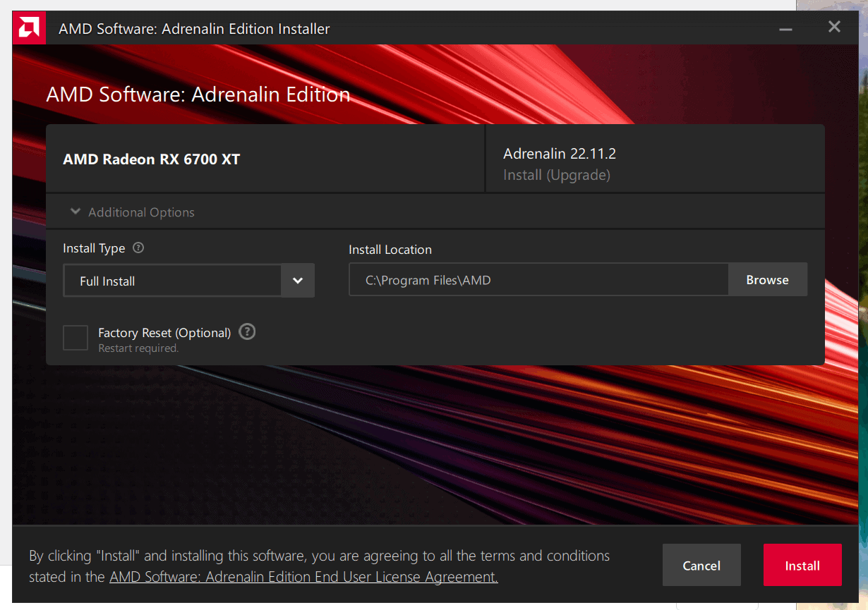868x610 pixels.
Task: Click the chevron beside Additional Options
Action: 76,211
